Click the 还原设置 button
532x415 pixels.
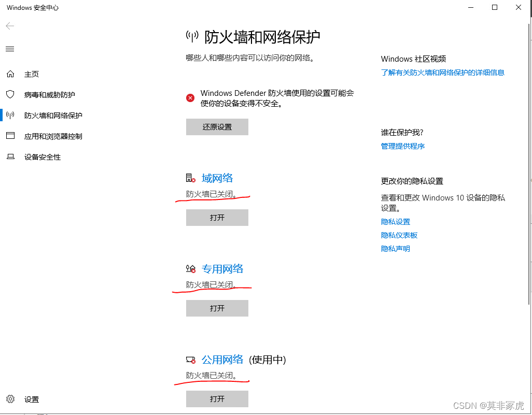pos(217,127)
